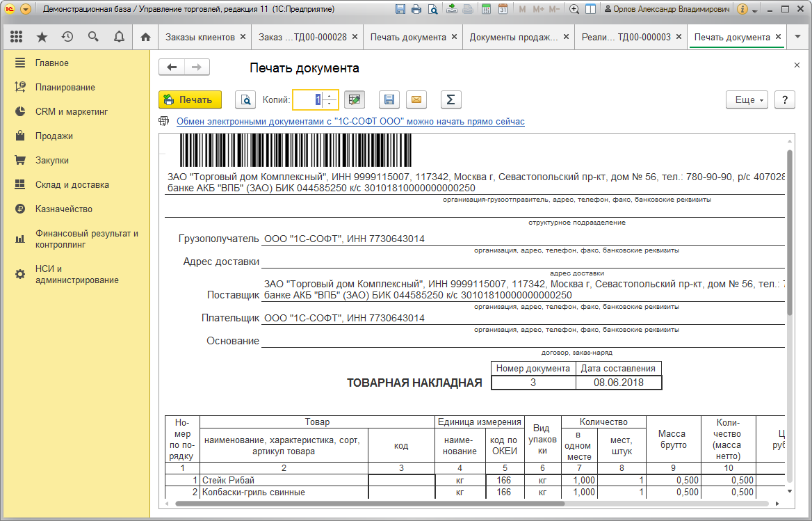Click Колбаски-гриль свинные cell
The height and width of the screenshot is (521, 812).
tap(284, 492)
